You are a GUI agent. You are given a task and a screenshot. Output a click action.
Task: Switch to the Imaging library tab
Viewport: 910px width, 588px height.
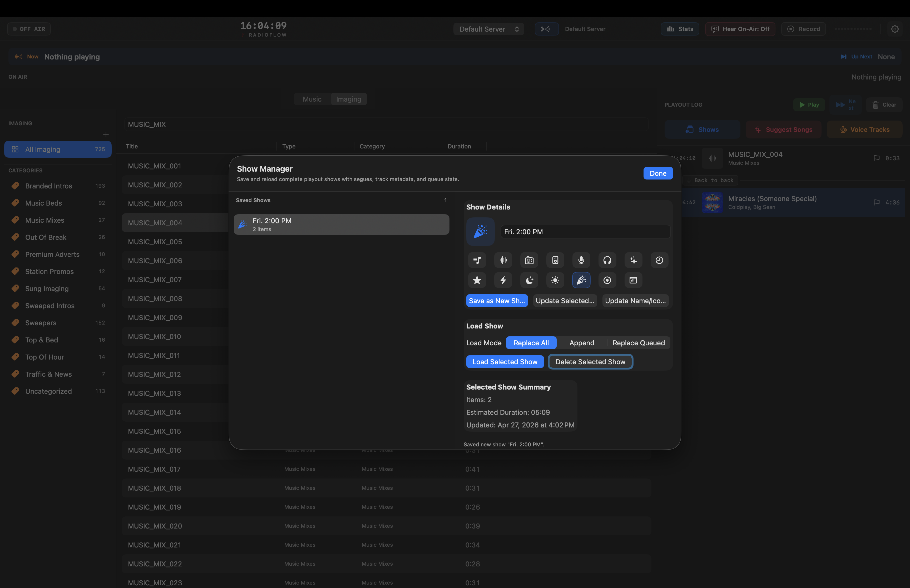(x=349, y=99)
